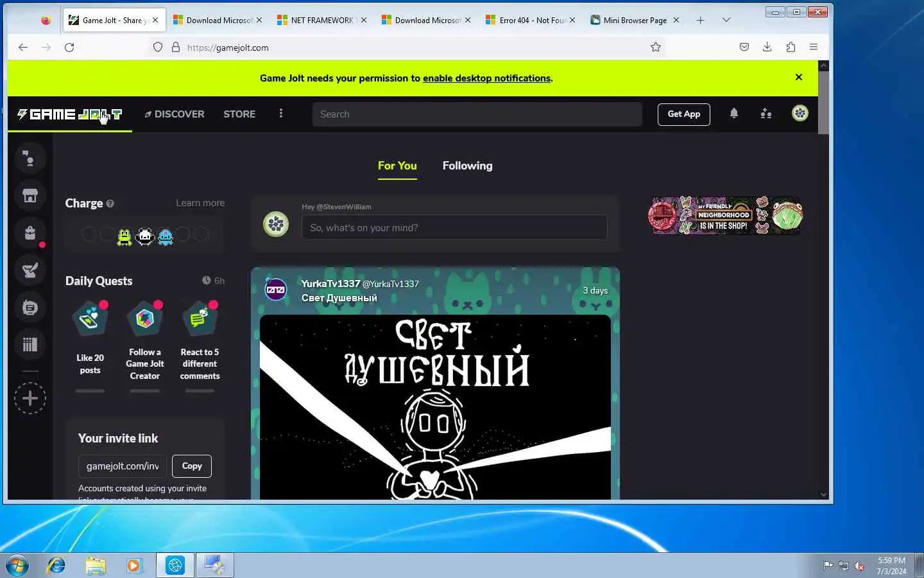Open the Firefox extensions icon

point(791,47)
